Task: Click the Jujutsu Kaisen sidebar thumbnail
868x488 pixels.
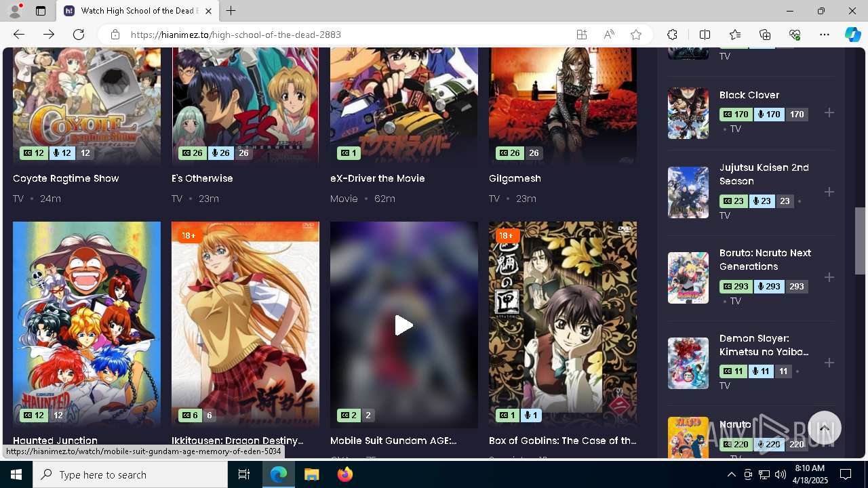Action: (x=688, y=192)
